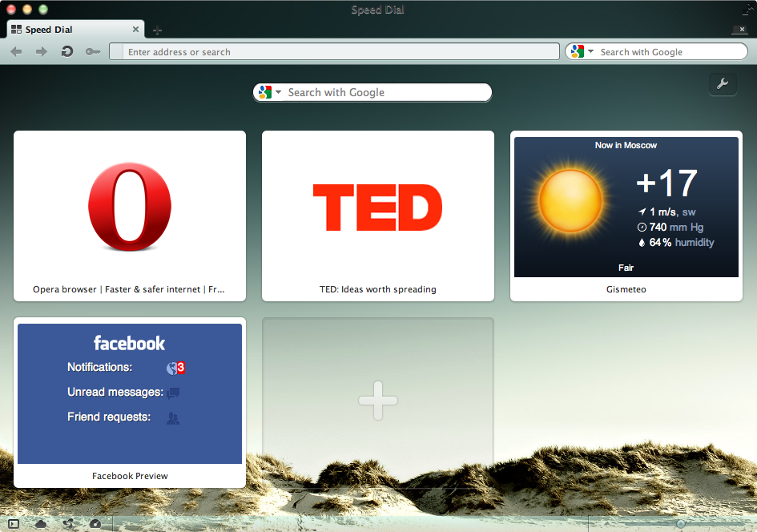Image resolution: width=757 pixels, height=532 pixels.
Task: Click the back navigation arrow
Action: pos(16,50)
